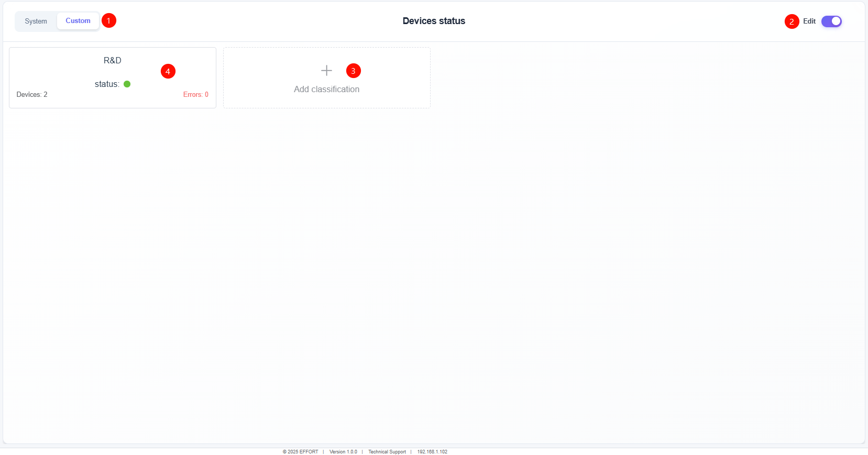Viewport: 868px width, 455px height.
Task: Open the R&D classification title
Action: [x=112, y=60]
